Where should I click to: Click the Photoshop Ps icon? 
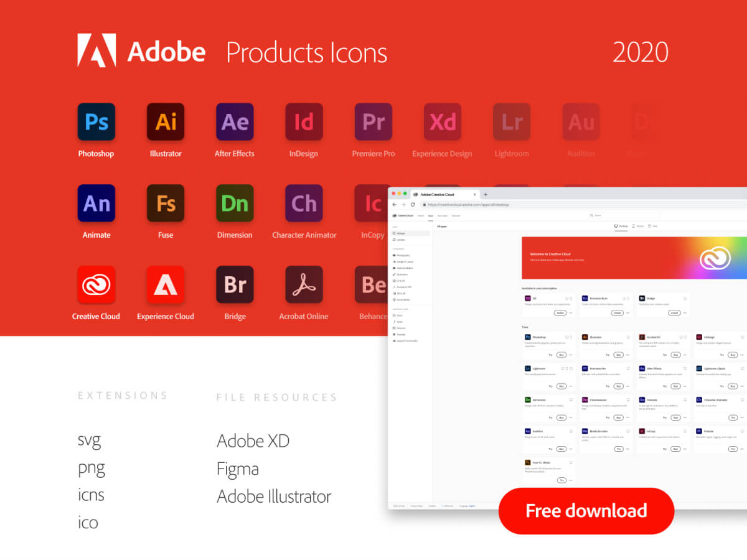[96, 121]
